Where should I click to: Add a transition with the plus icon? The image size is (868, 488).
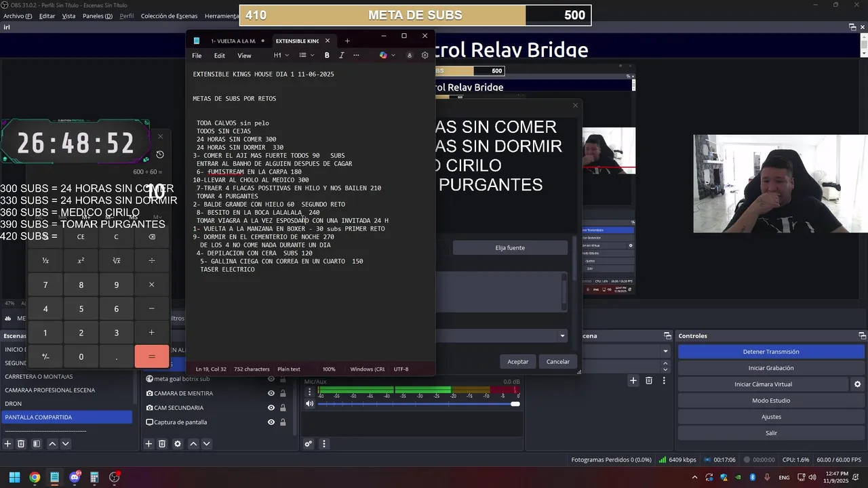point(633,381)
